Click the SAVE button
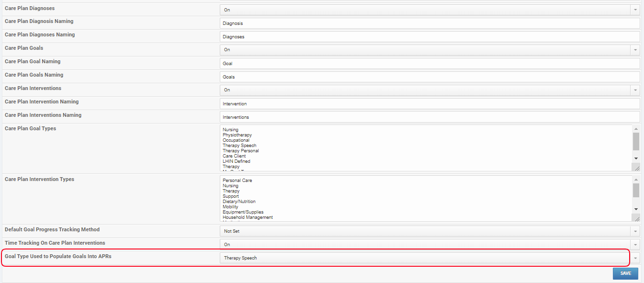This screenshot has height=283, width=644. click(x=625, y=273)
